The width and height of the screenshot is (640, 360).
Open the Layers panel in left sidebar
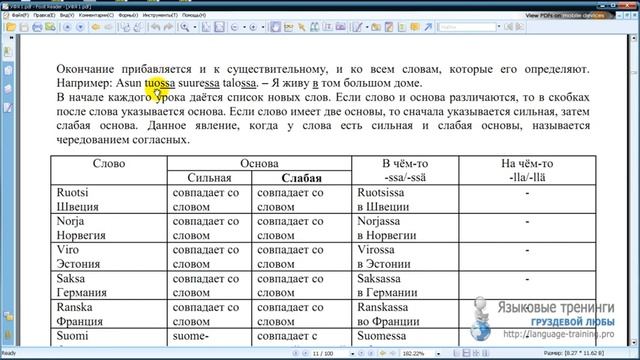pyautogui.click(x=8, y=89)
